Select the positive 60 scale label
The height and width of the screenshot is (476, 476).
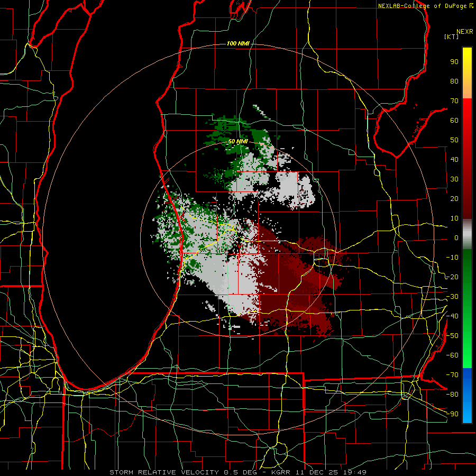[454, 121]
